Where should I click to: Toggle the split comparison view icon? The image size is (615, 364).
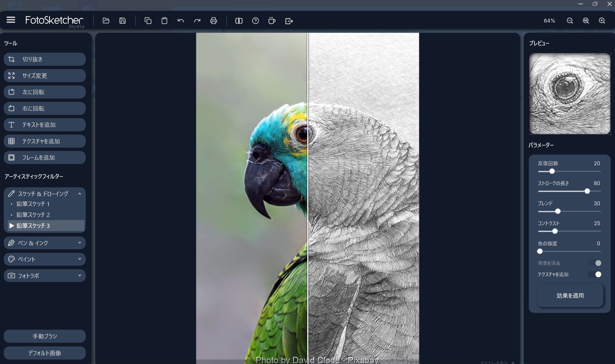[239, 21]
